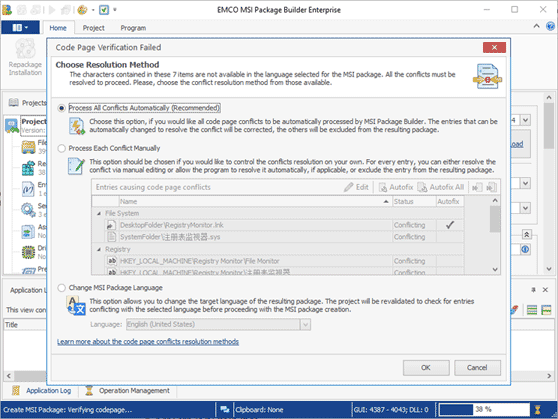Image resolution: width=558 pixels, height=419 pixels.
Task: Click the green list view icon in the log toolbar
Action: coord(532,310)
